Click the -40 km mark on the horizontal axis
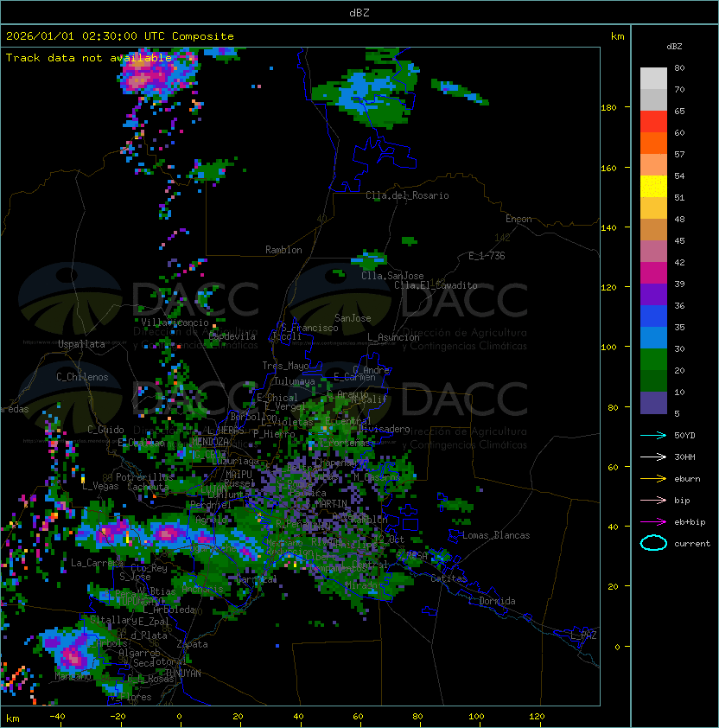719x728 pixels. coord(57,717)
